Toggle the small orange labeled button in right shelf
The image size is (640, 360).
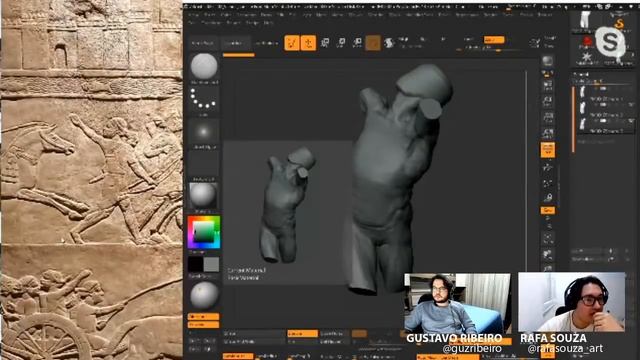(x=548, y=211)
